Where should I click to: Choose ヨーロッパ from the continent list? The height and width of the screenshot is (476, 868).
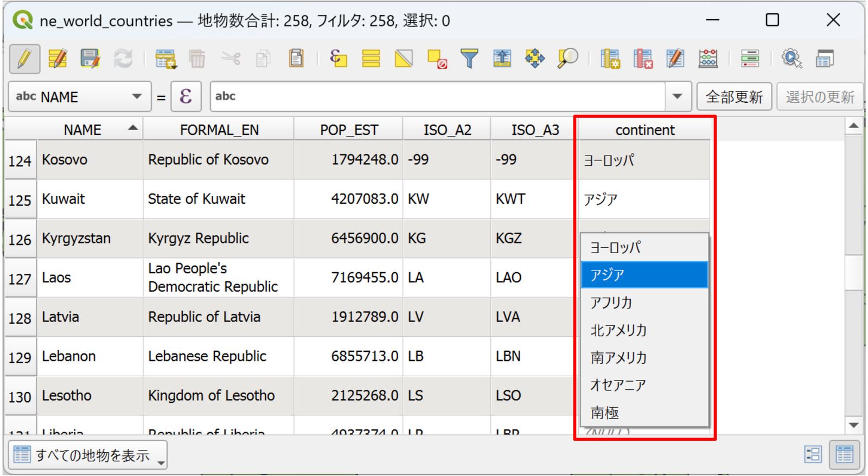point(644,248)
